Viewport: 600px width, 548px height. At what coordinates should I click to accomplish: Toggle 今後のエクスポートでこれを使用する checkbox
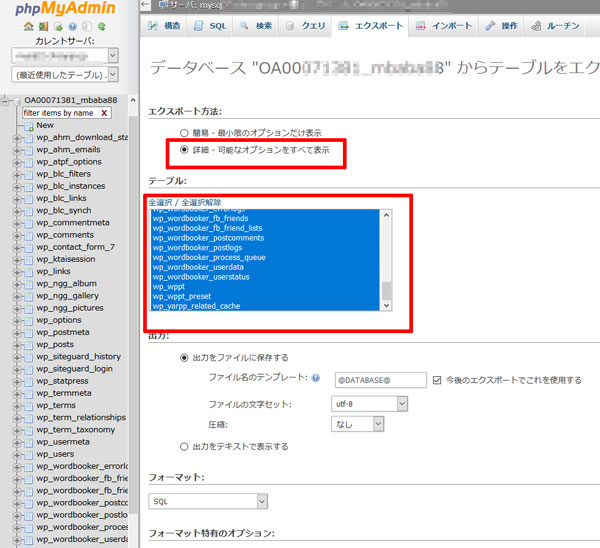point(437,380)
